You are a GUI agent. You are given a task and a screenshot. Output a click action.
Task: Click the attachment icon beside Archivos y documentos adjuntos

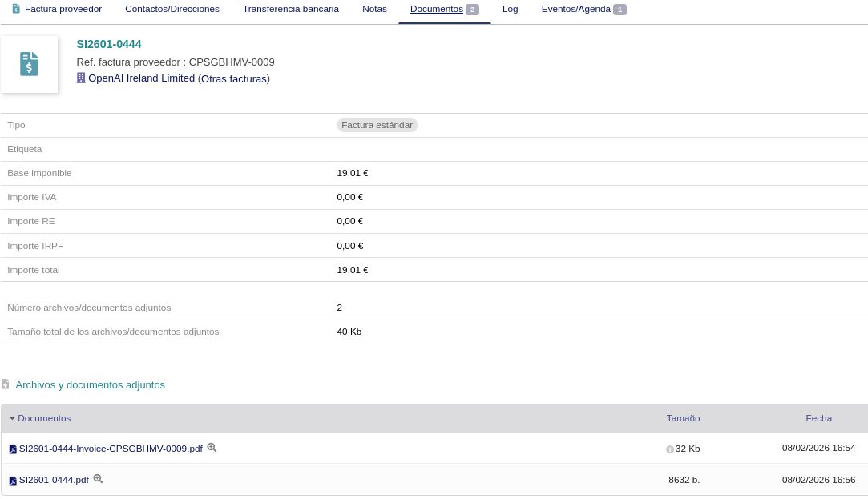(6, 384)
